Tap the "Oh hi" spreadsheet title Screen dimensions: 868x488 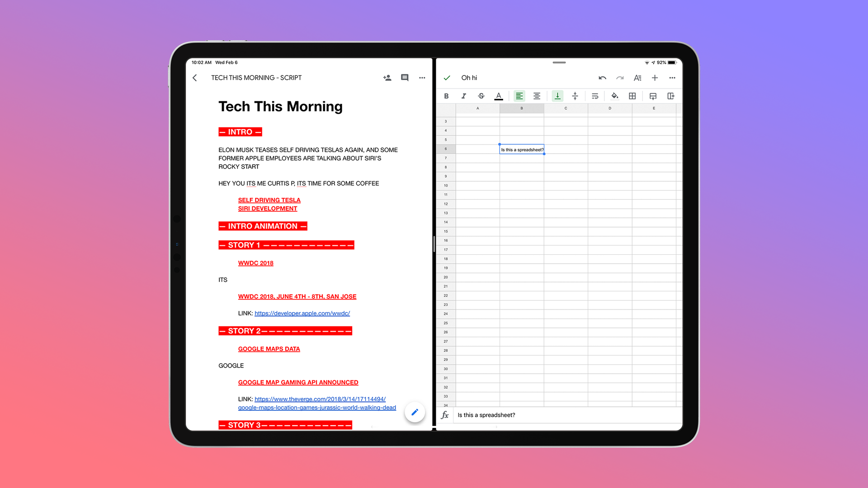(469, 78)
